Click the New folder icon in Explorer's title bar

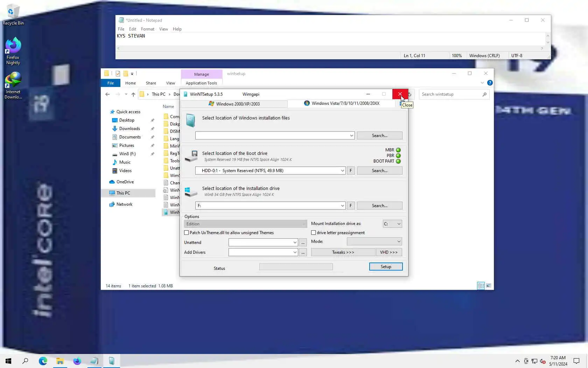pos(126,74)
